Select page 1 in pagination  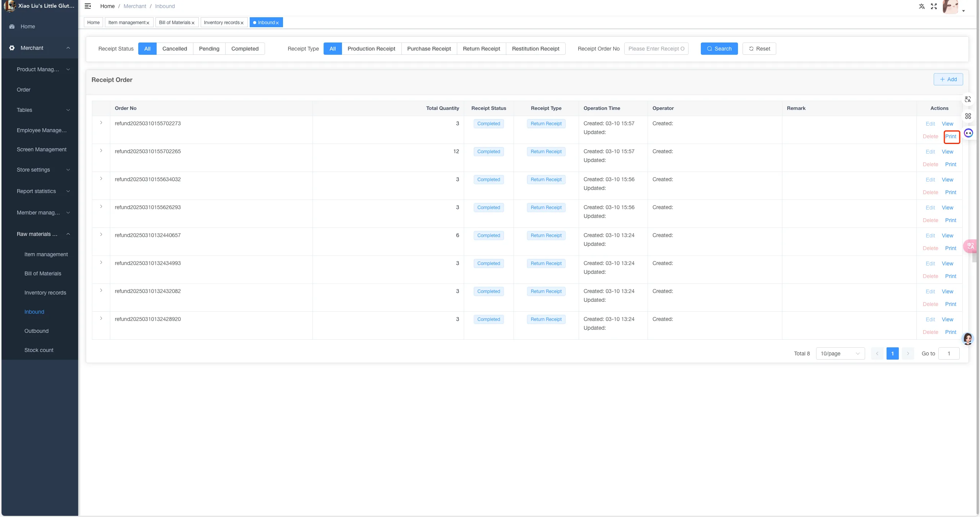892,353
